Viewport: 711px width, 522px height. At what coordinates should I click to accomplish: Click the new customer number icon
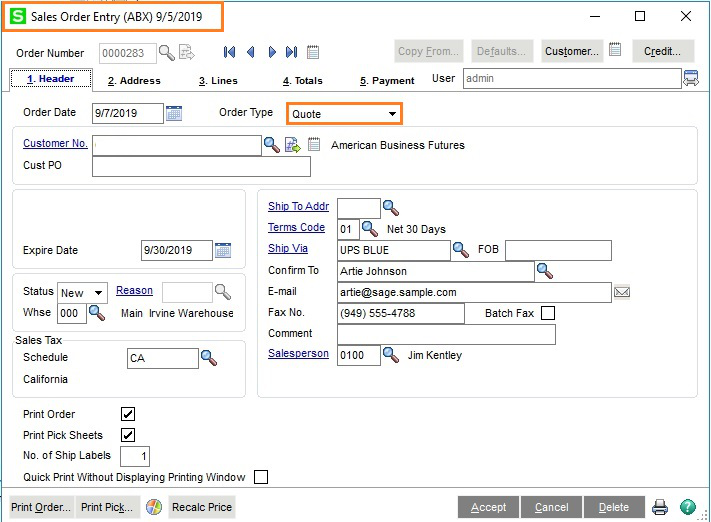pos(292,145)
